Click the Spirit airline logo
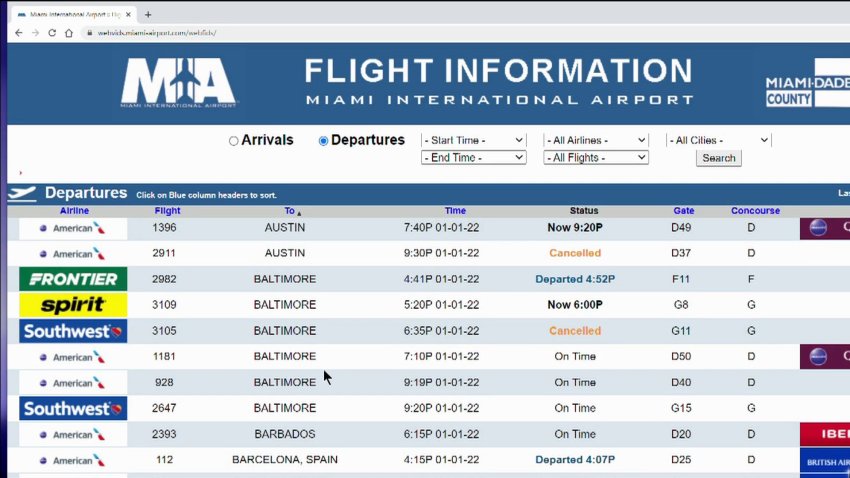 pos(73,305)
